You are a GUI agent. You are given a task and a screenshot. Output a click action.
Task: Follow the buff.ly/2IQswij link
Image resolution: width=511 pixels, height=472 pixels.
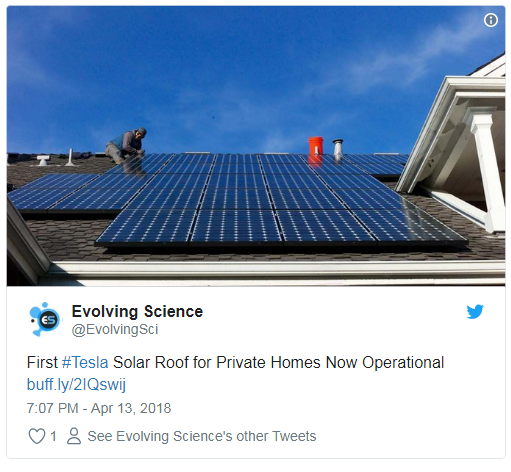tap(76, 385)
